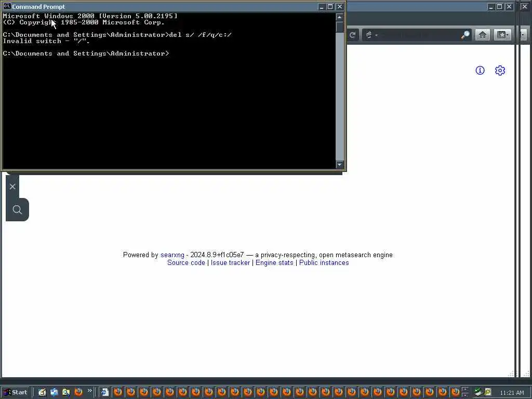Minimize the Command Prompt window
The image size is (532, 399).
(322, 7)
